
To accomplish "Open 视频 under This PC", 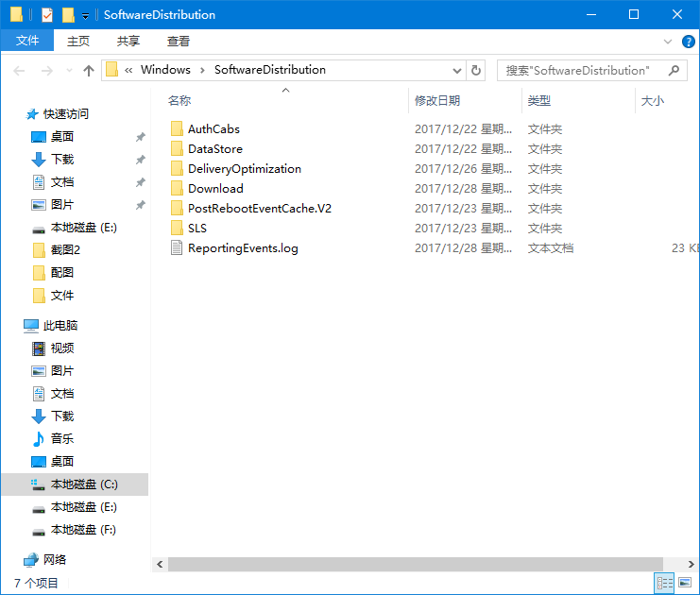I will [62, 348].
